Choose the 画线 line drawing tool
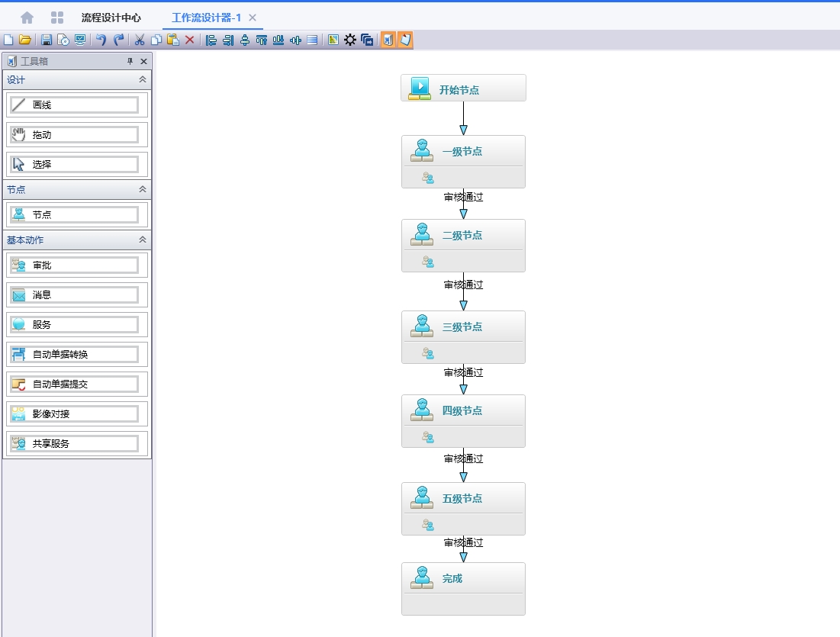Image resolution: width=840 pixels, height=637 pixels. click(74, 105)
